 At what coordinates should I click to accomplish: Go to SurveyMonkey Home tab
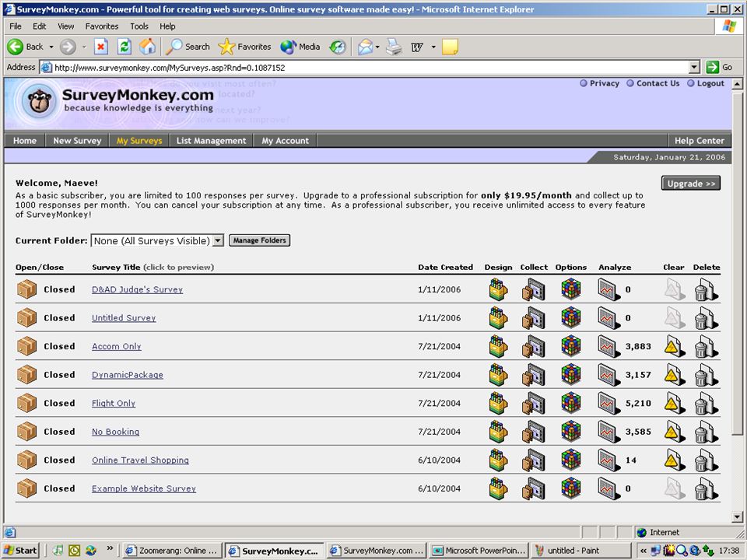(25, 141)
